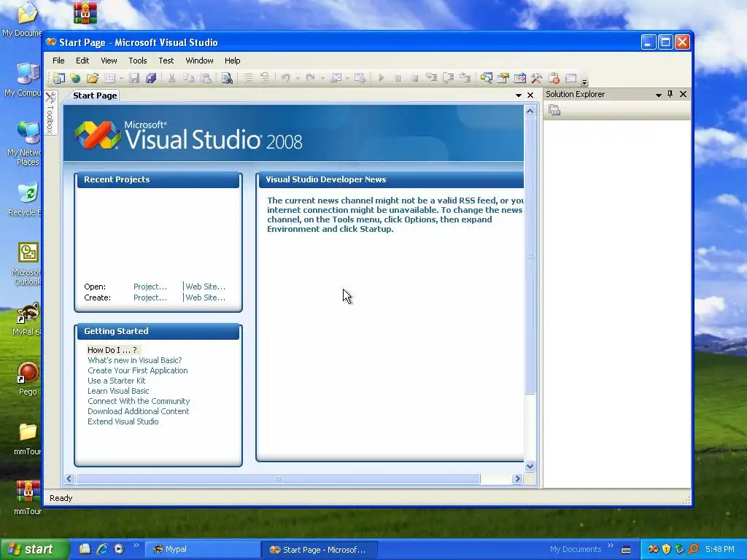The image size is (747, 560).
Task: Click the Open Project... link
Action: pos(150,287)
